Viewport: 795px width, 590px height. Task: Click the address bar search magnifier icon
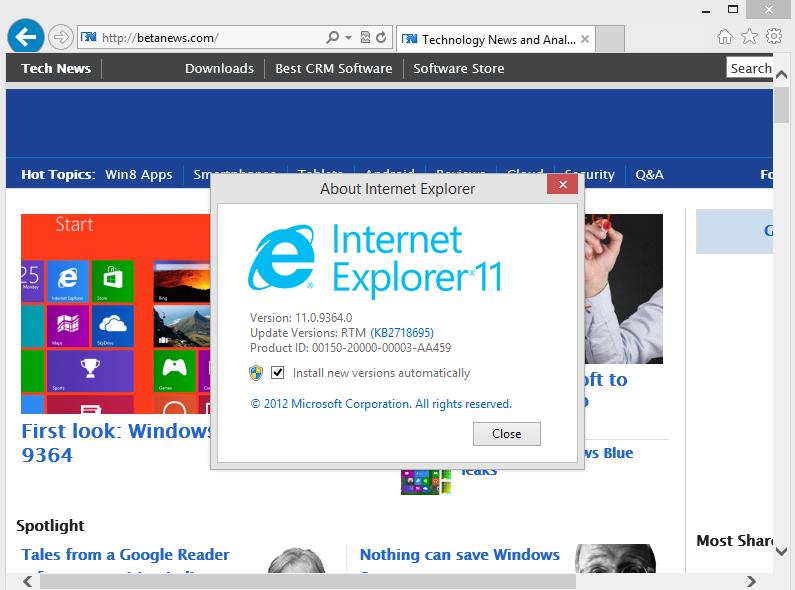333,38
